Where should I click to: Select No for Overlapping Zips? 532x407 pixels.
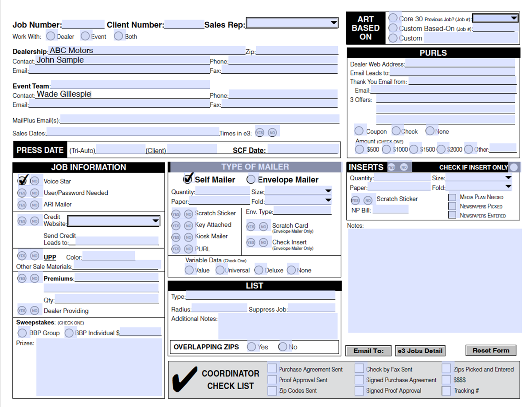click(283, 346)
